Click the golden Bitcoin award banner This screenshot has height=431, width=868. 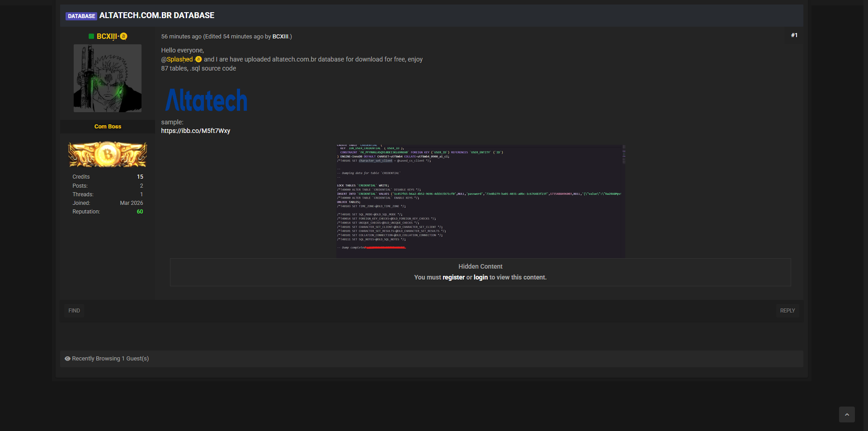(x=108, y=154)
